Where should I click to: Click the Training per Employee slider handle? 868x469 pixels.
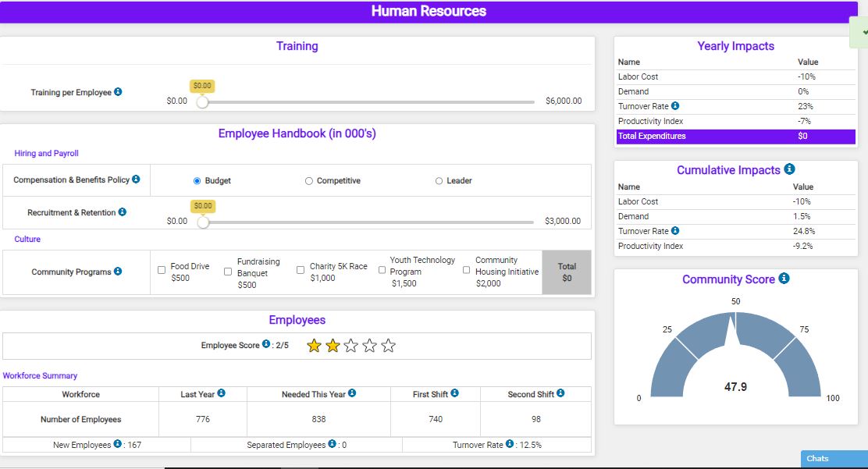[x=203, y=102]
